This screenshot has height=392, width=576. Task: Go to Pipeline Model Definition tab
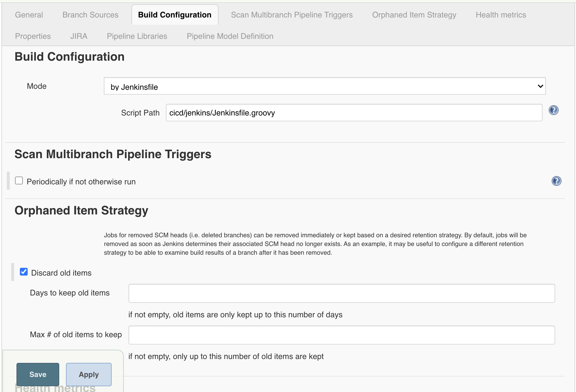[x=230, y=36]
